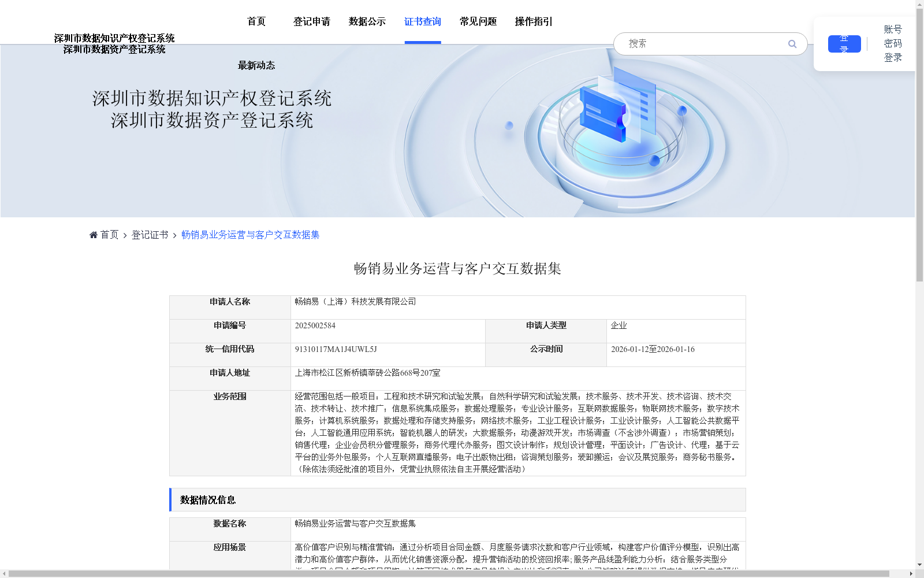Click the horizontal scrollbar right arrow

pos(911,574)
